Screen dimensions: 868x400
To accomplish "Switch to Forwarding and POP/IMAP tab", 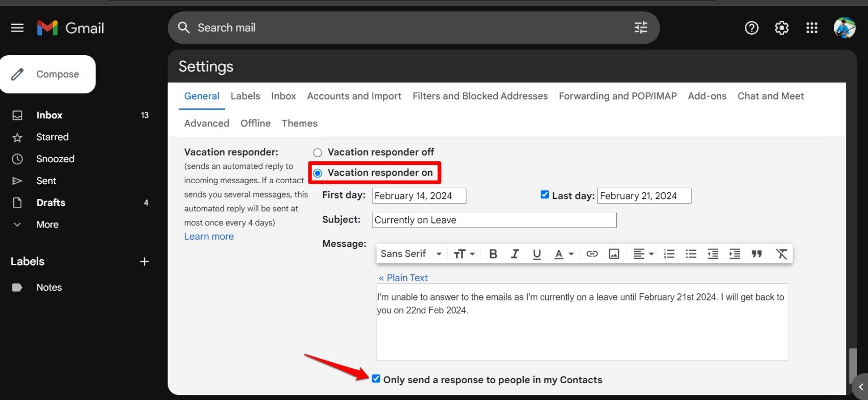I will [618, 96].
